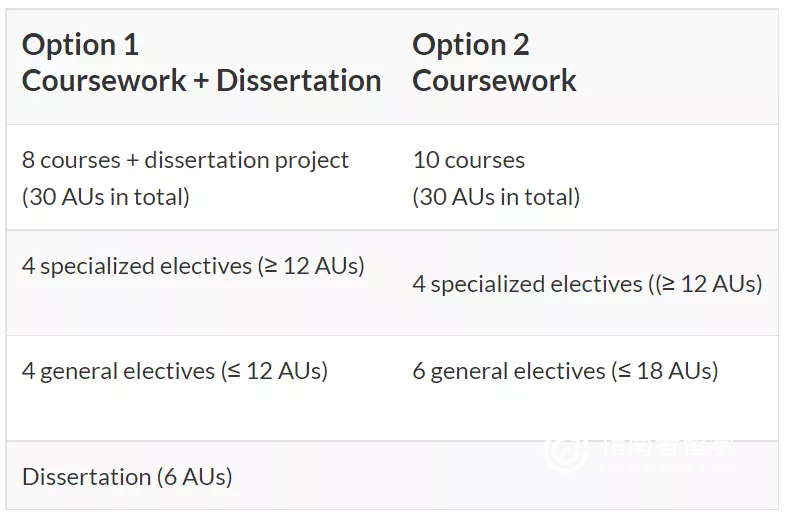The height and width of the screenshot is (520, 787).
Task: Click the ≤ 12 AUs text
Action: tap(275, 372)
